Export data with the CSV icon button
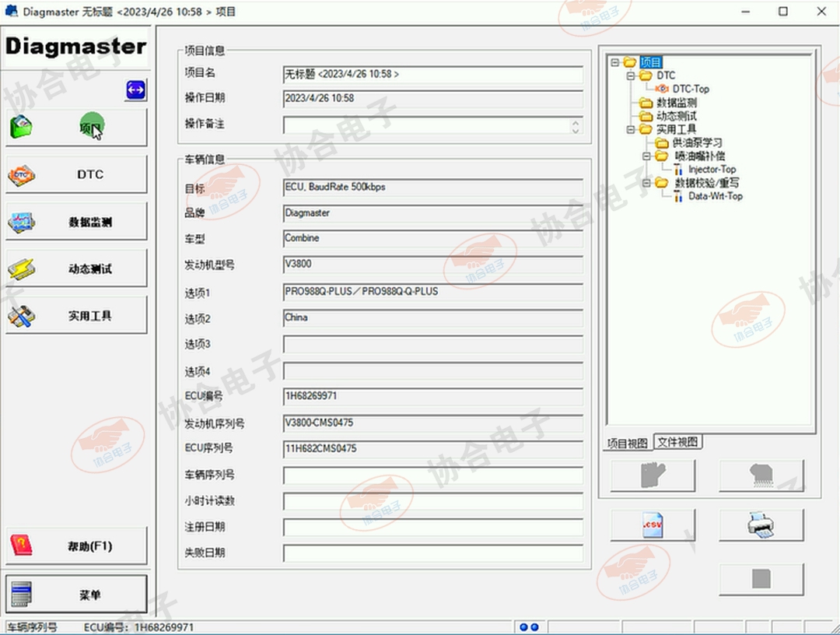This screenshot has width=840, height=635. tap(653, 524)
